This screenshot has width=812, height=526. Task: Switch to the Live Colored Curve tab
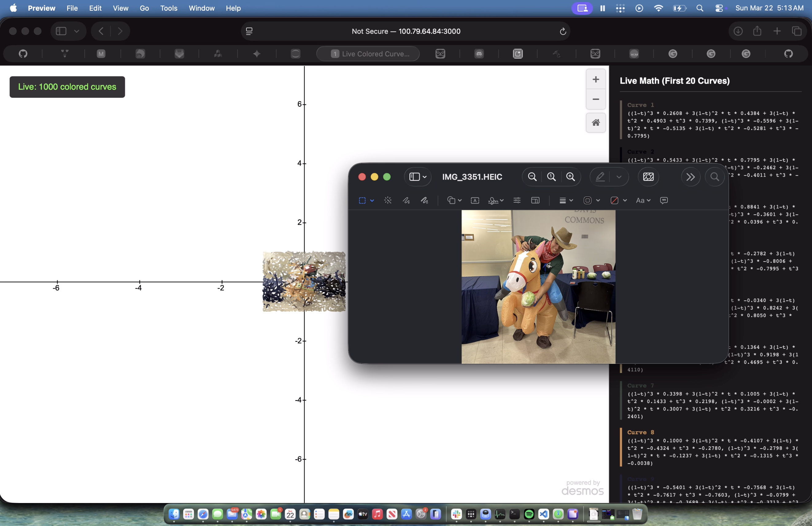(x=368, y=54)
